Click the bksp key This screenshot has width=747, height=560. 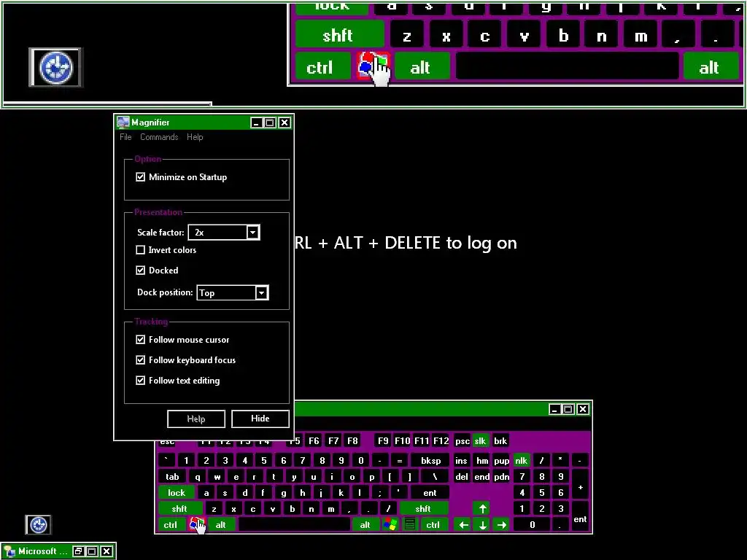pos(430,461)
